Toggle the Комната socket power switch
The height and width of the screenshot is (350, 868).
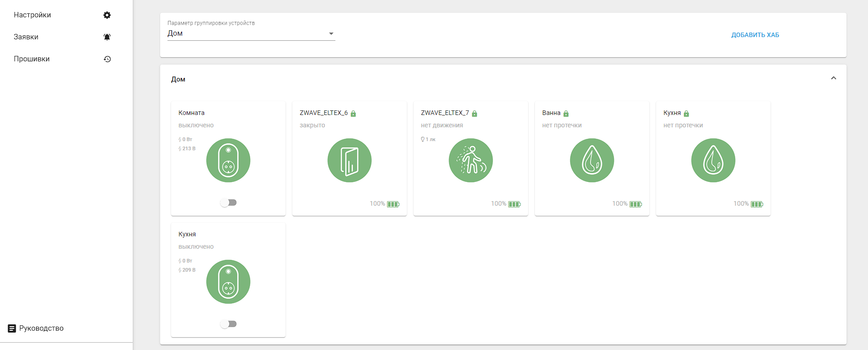228,202
